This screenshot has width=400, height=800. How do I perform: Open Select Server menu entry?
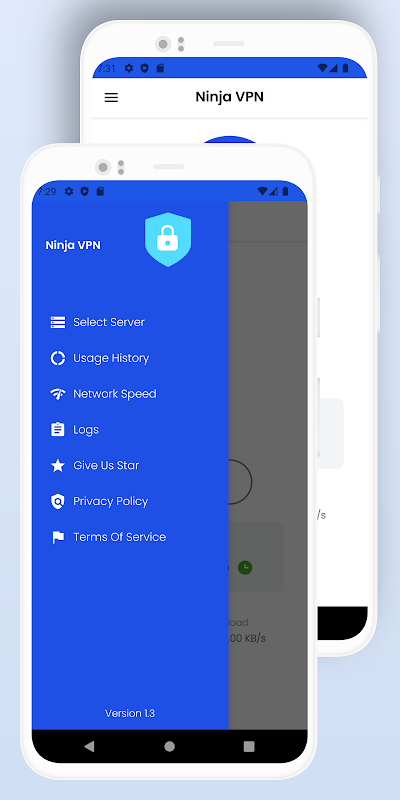[x=109, y=322]
